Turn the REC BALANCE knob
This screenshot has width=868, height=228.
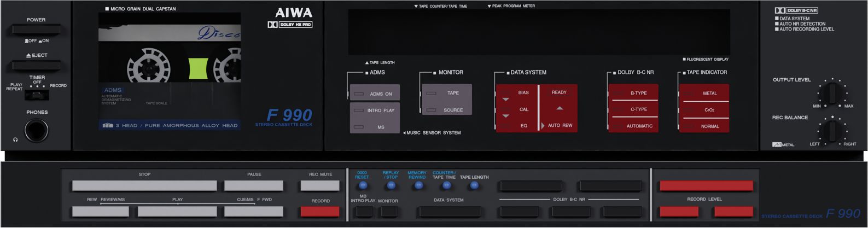832,131
